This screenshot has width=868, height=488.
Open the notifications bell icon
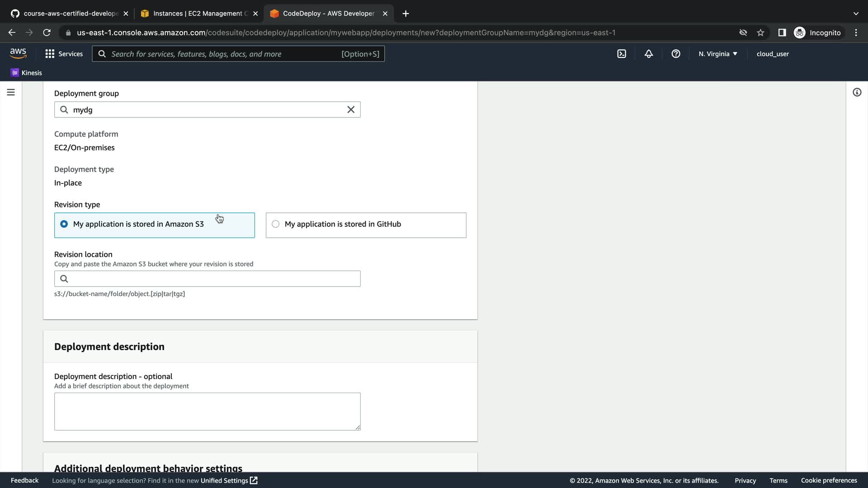pyautogui.click(x=649, y=54)
